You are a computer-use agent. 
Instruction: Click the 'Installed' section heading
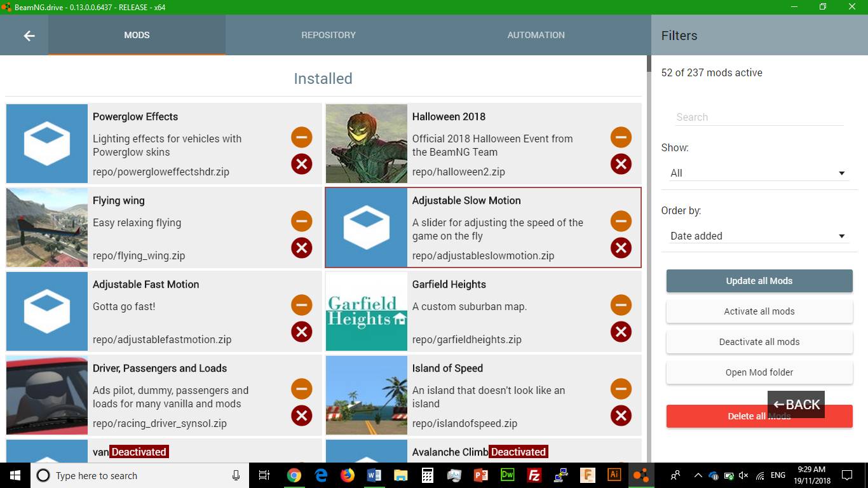click(323, 79)
